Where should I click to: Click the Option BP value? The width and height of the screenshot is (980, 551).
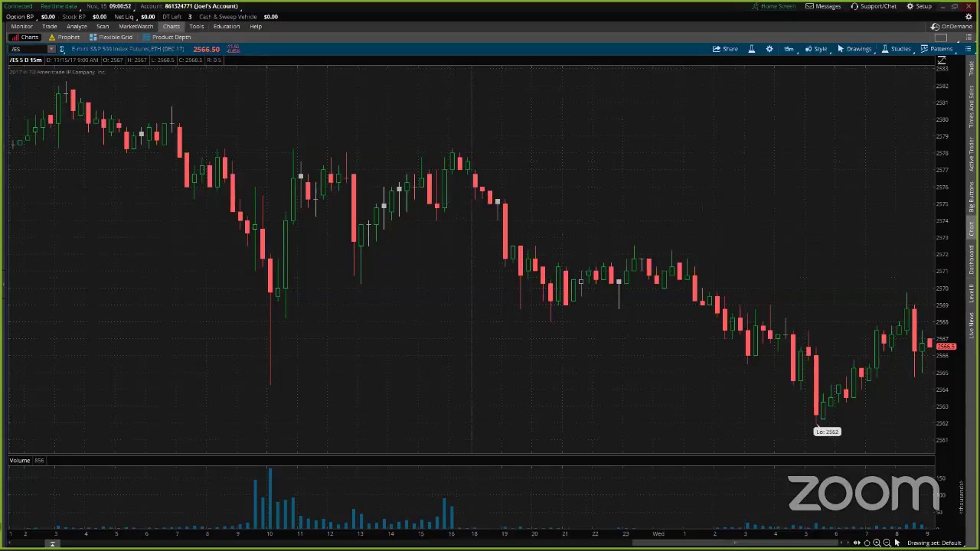(47, 16)
